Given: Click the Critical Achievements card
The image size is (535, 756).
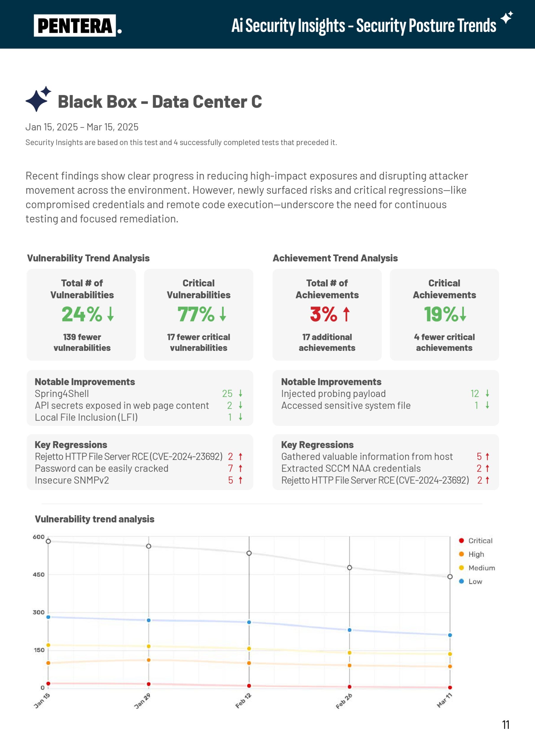Looking at the screenshot, I should [444, 315].
